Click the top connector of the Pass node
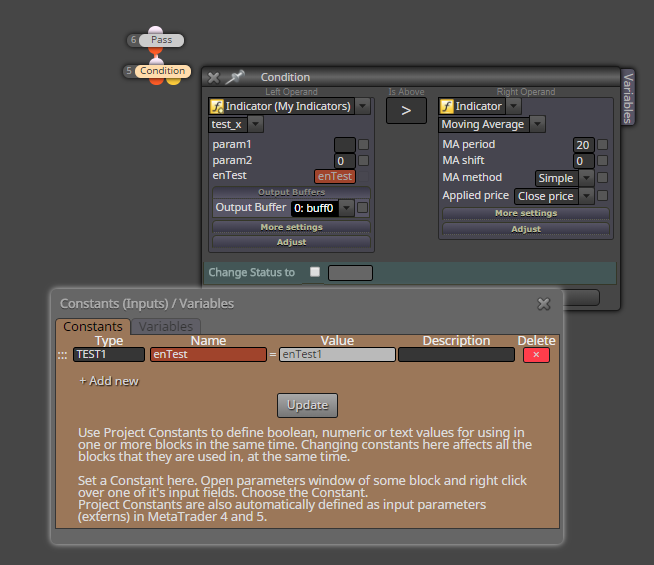 156,30
